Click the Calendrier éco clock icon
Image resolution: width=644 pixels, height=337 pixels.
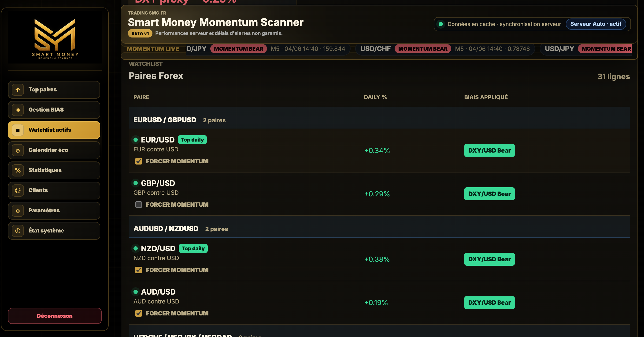point(18,150)
